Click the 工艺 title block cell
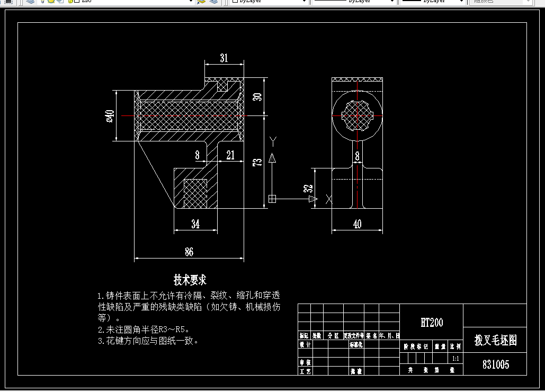This screenshot has width=545, height=392. (x=305, y=371)
